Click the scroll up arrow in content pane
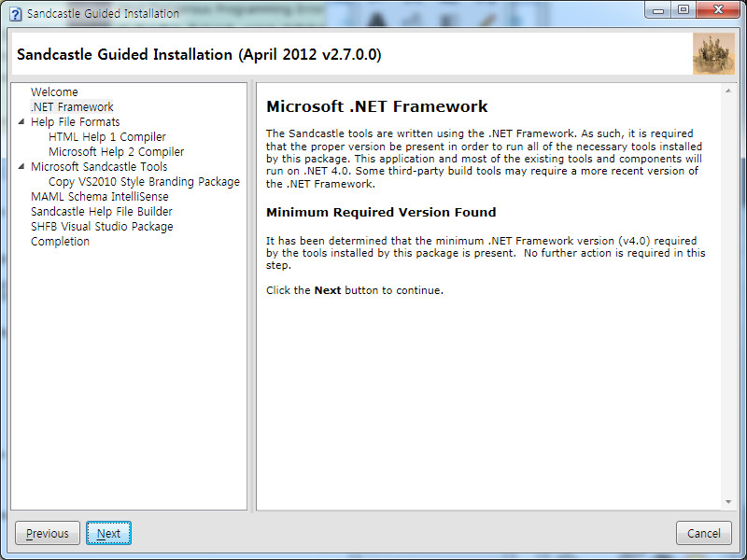This screenshot has height=560, width=747. 728,91
